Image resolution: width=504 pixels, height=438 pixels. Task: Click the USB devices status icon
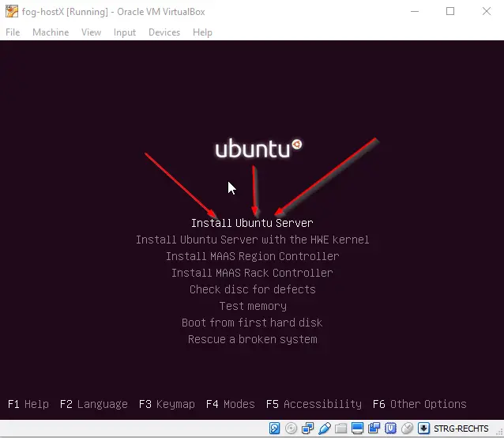(325, 428)
